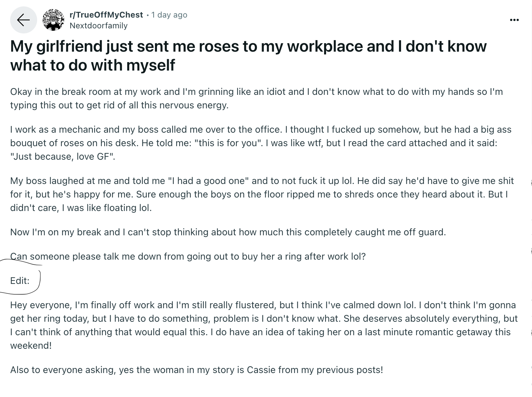Click the quoted line 'Just because, love GF'
532x397 pixels.
tap(62, 157)
